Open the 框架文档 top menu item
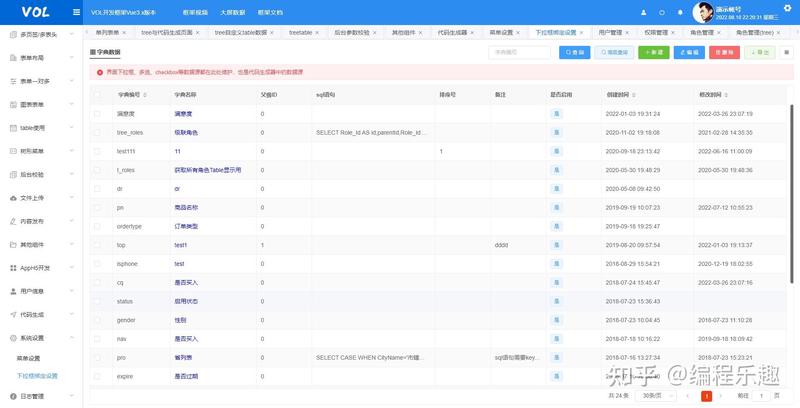 270,12
